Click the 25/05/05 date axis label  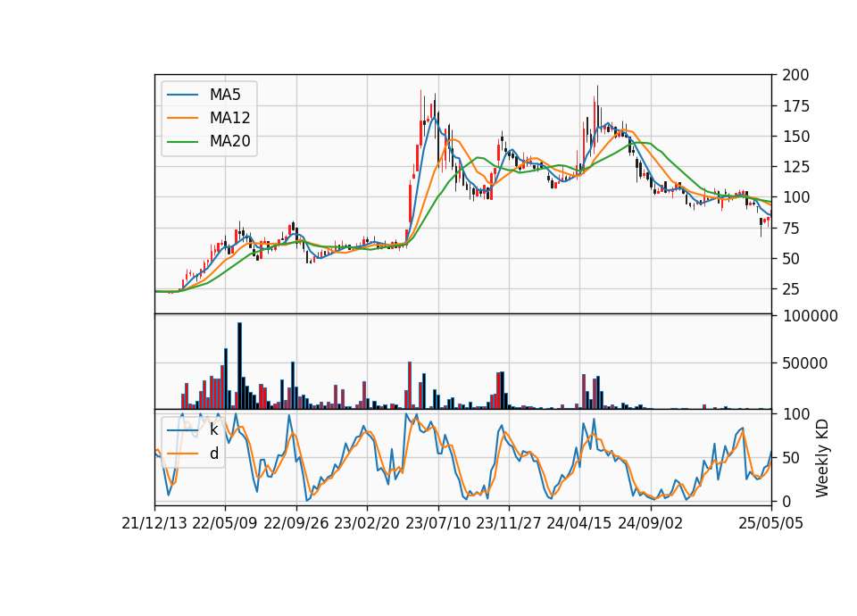tap(771, 523)
